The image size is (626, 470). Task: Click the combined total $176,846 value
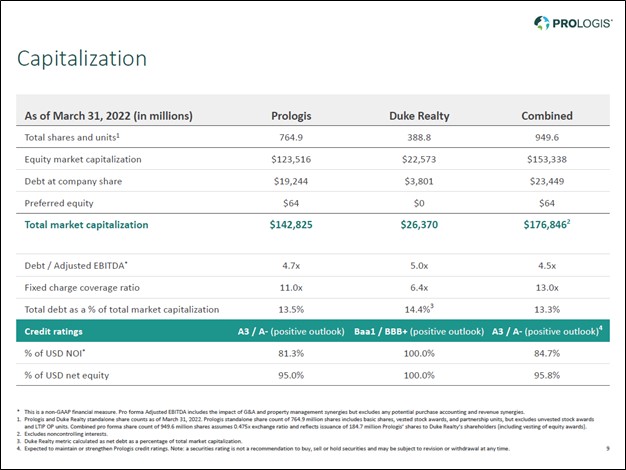pos(543,225)
